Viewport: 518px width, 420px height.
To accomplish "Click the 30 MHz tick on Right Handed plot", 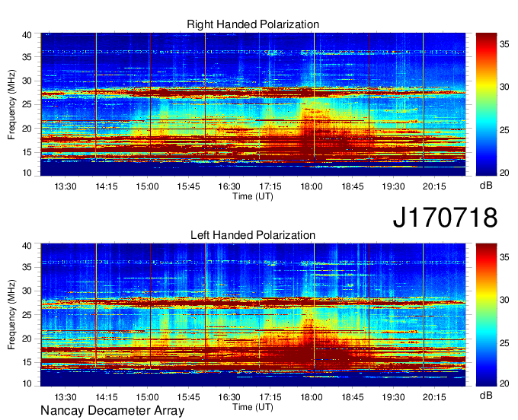I will [27, 81].
